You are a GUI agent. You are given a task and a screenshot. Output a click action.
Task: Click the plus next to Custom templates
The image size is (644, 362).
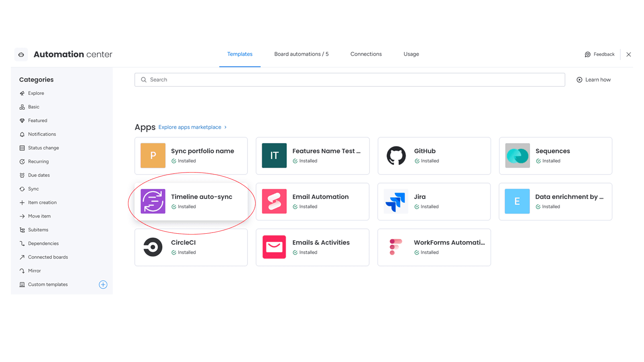(103, 284)
